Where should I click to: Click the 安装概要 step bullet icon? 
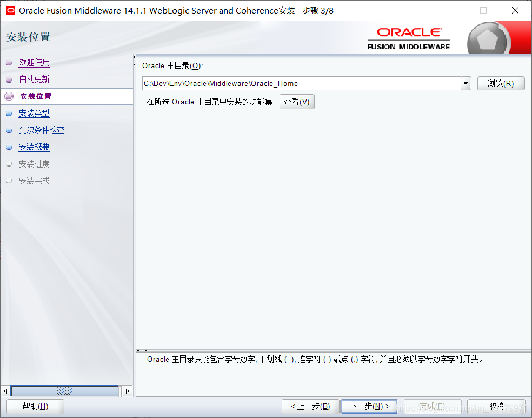pos(9,147)
